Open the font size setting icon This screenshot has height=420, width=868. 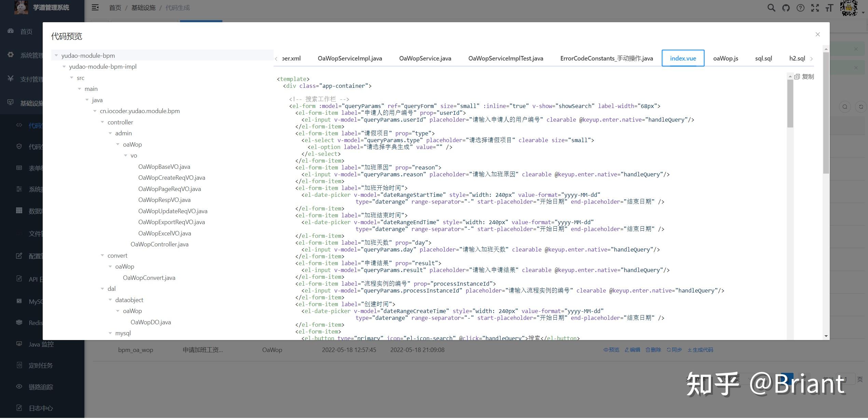(x=829, y=8)
